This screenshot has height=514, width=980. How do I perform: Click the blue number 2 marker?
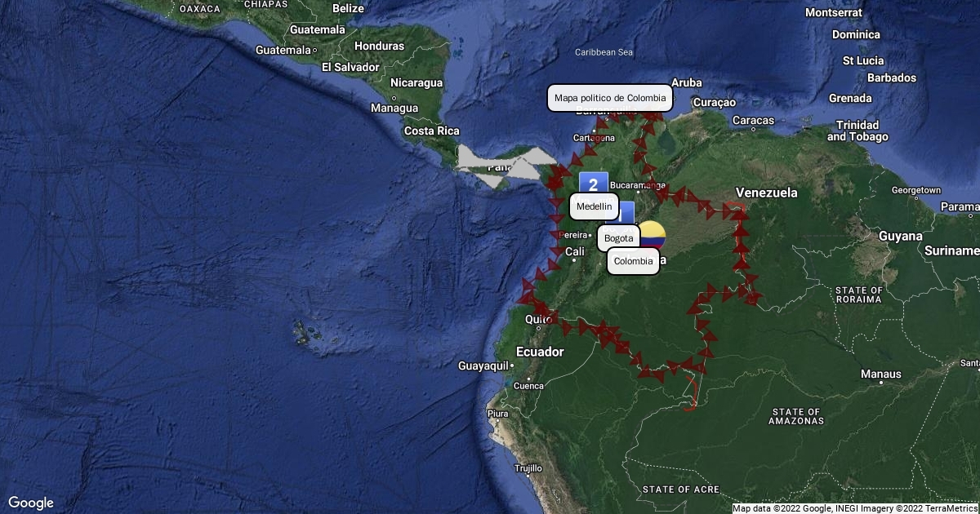tap(593, 184)
